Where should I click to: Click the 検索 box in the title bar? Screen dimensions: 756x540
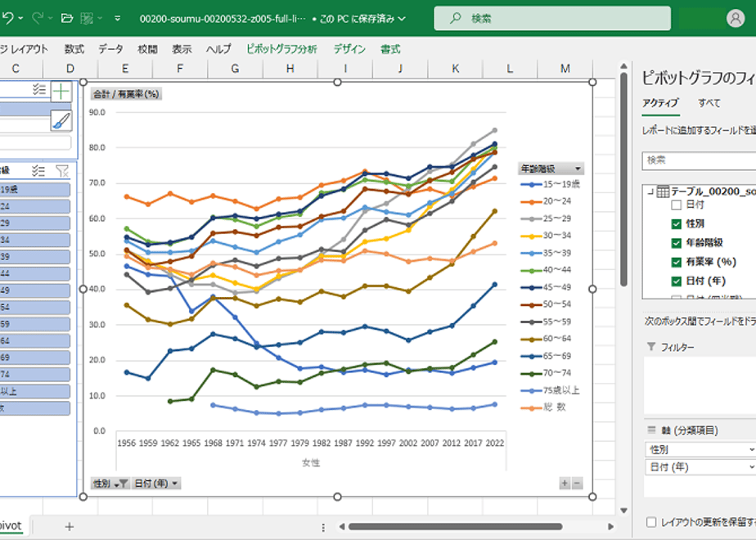tap(552, 18)
